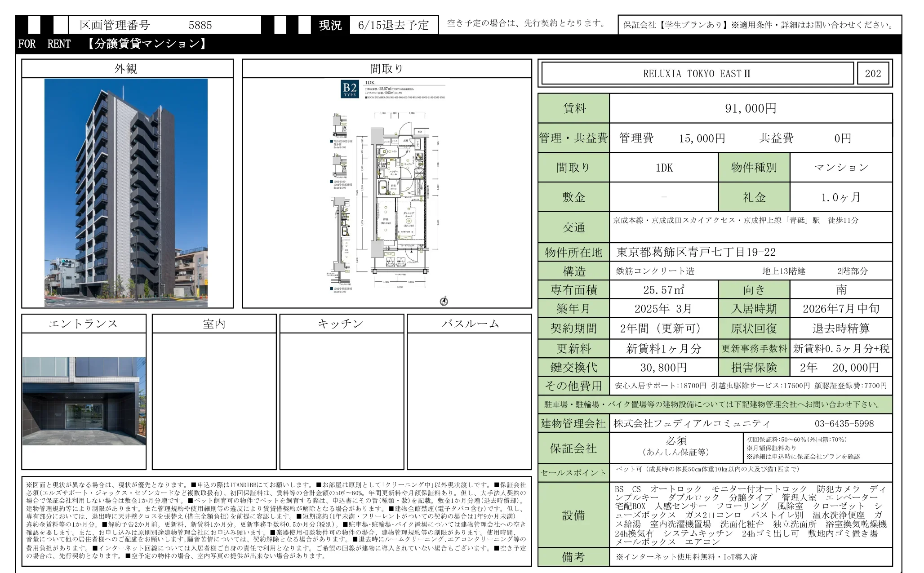Click the 交通 label cell
This screenshot has height=573, width=924.
click(x=574, y=227)
